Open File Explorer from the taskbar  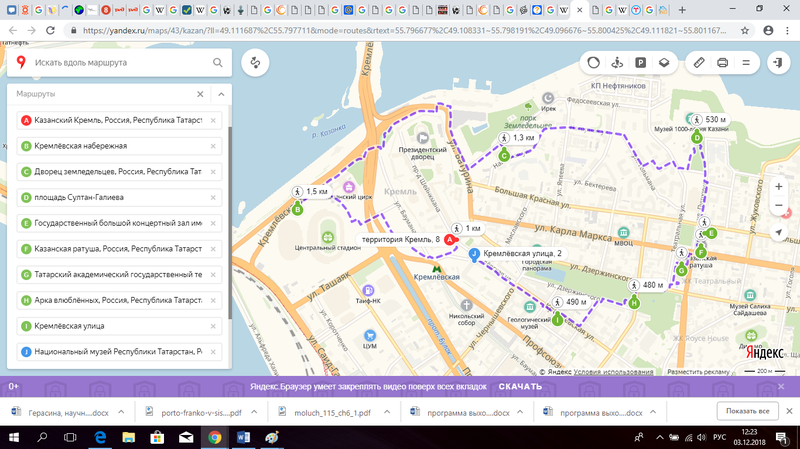(129, 437)
